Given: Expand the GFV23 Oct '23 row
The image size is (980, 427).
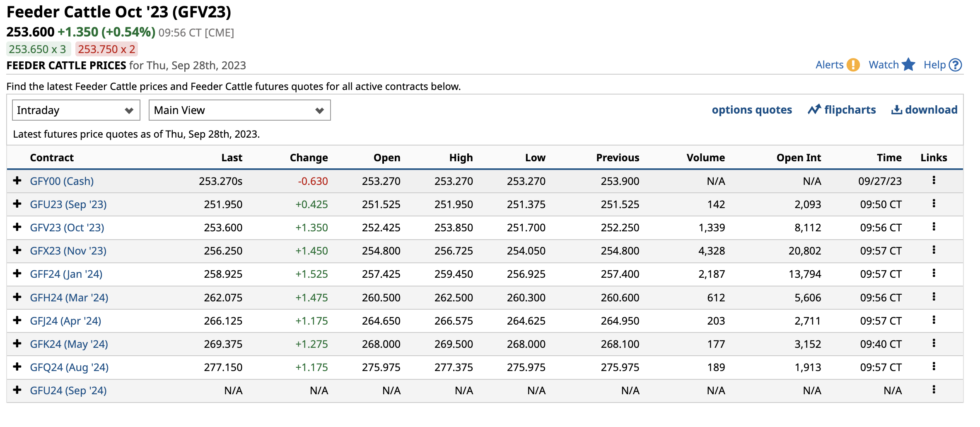Looking at the screenshot, I should 17,227.
